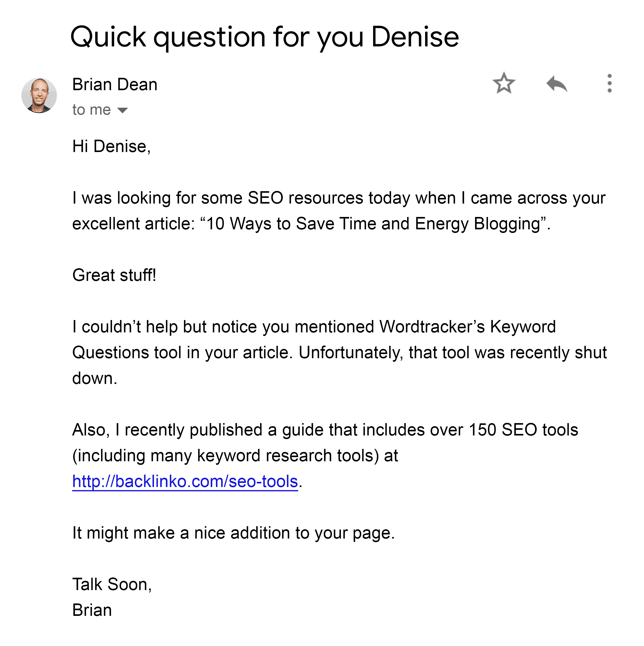Viewport: 644px width, 646px height.
Task: Open the backlinko.com/seo-tools link
Action: pyautogui.click(x=185, y=481)
